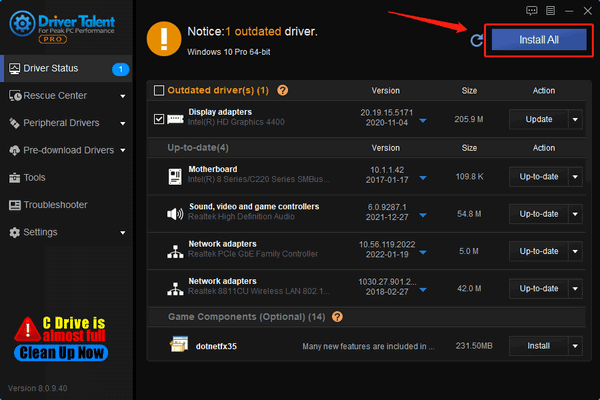The image size is (600, 400).
Task: Expand Rescue Center submenu arrow
Action: coord(123,96)
